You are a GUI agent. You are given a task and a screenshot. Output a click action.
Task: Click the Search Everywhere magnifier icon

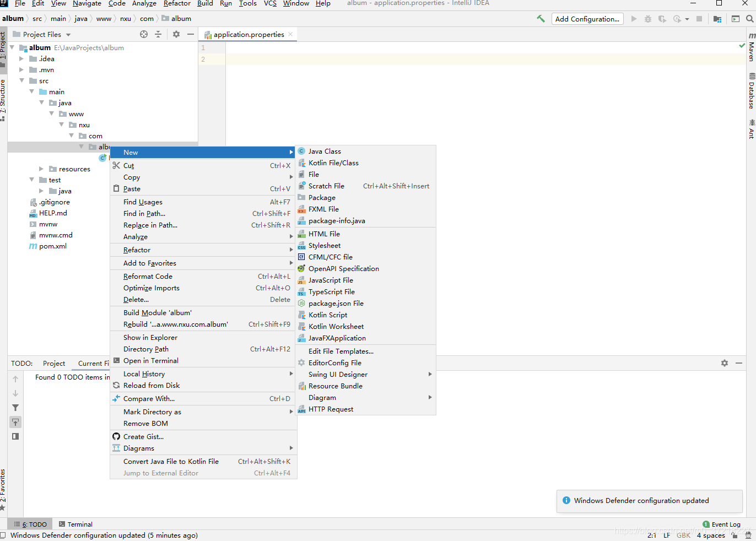(x=749, y=19)
